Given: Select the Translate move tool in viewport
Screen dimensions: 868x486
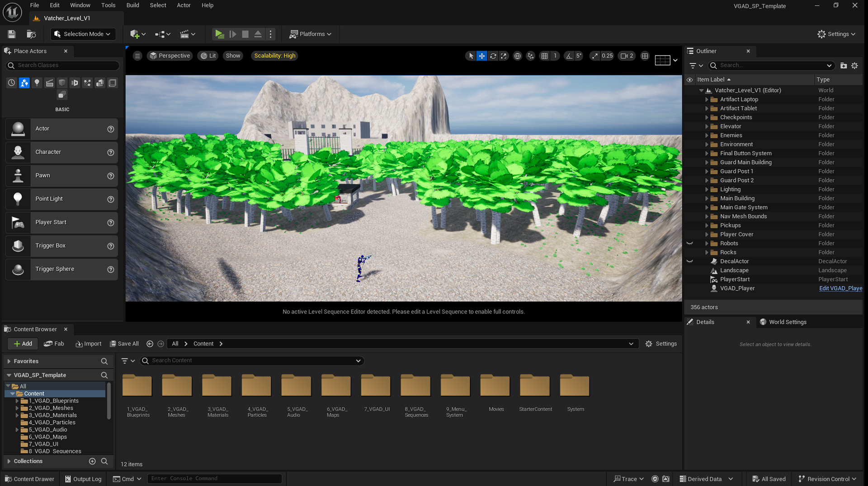Looking at the screenshot, I should tap(482, 56).
